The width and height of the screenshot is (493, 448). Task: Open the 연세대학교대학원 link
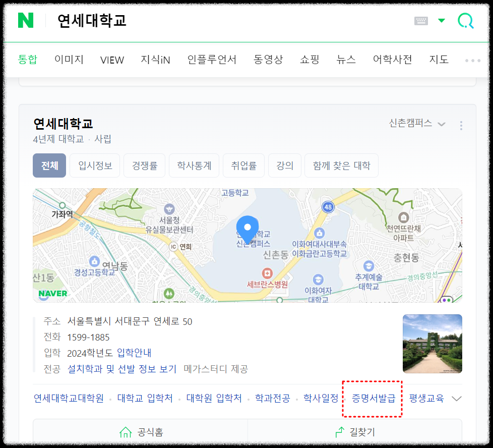pyautogui.click(x=69, y=398)
